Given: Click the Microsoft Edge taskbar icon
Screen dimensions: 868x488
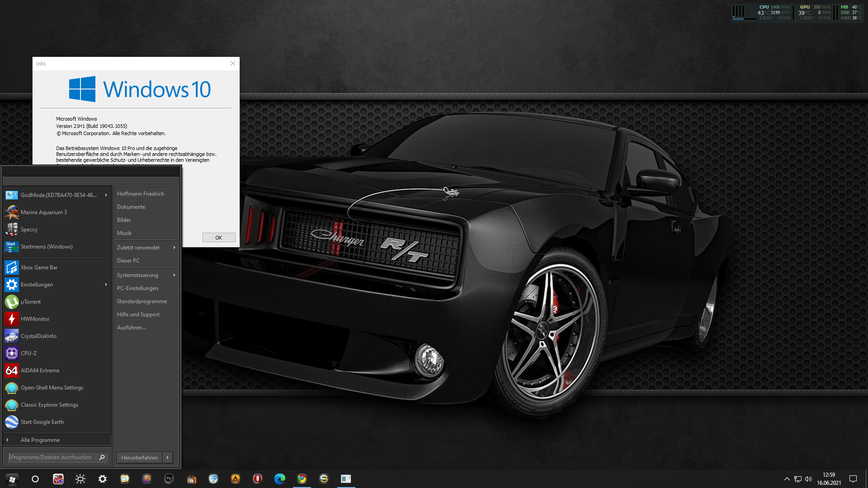Looking at the screenshot, I should click(280, 479).
